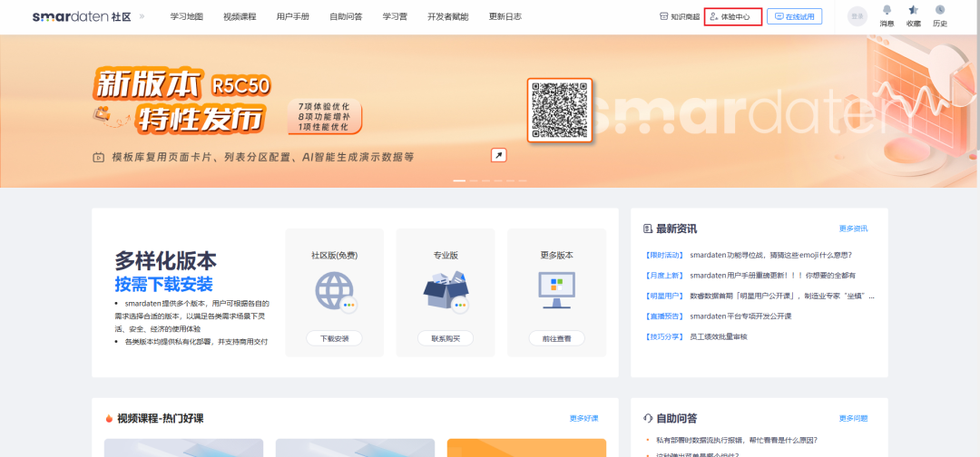
Task: Click the flame icon beside 视频课程-热门好课
Action: [x=109, y=418]
